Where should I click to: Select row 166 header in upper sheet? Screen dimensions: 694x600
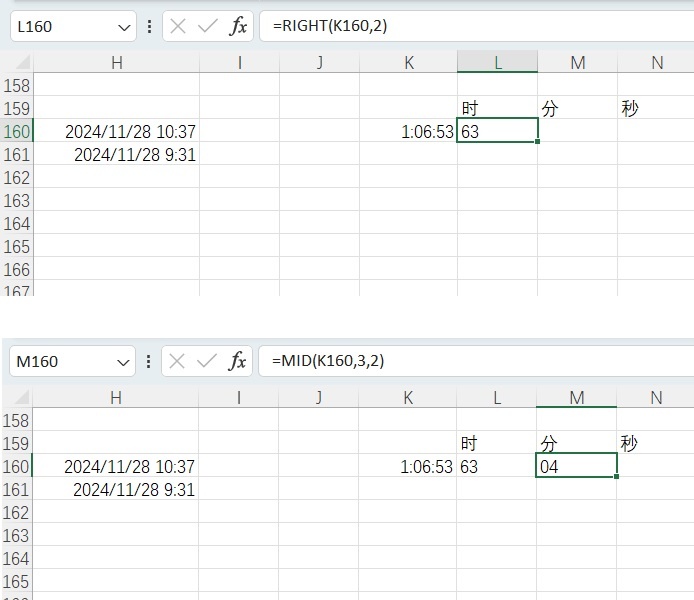(17, 269)
